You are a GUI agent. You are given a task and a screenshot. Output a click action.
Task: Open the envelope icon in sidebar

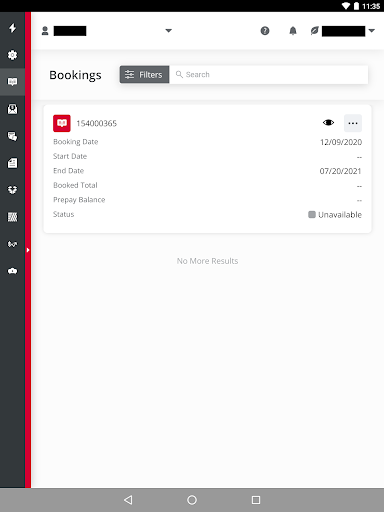[x=12, y=109]
